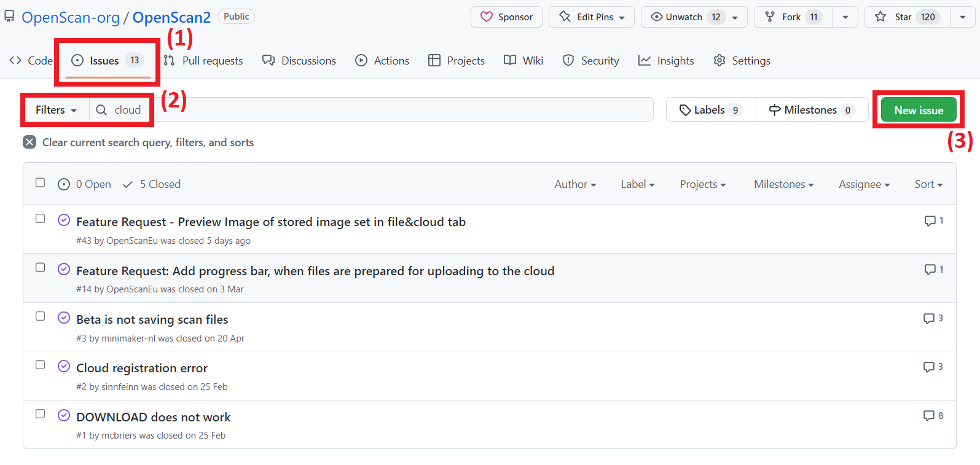The width and height of the screenshot is (980, 465).
Task: Open the Label filter dropdown
Action: tap(638, 184)
